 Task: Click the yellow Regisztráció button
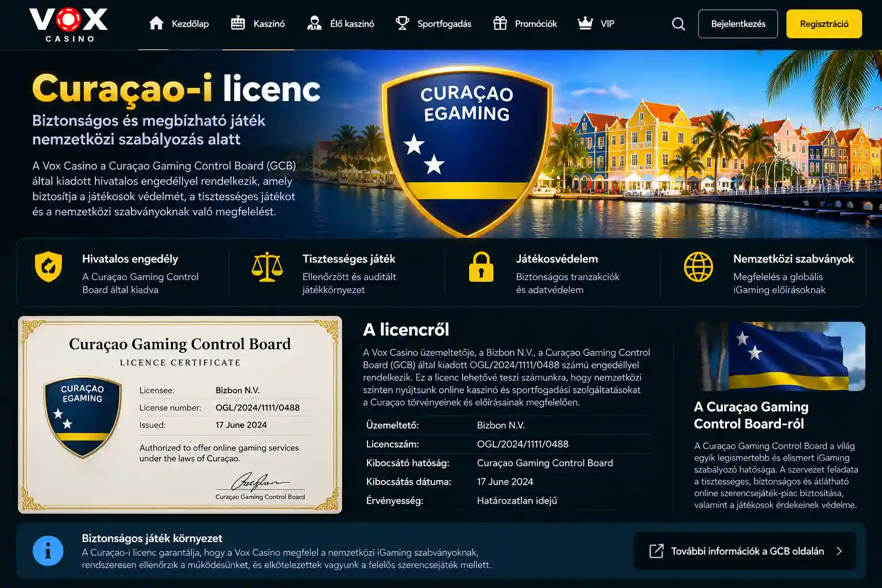[x=824, y=24]
